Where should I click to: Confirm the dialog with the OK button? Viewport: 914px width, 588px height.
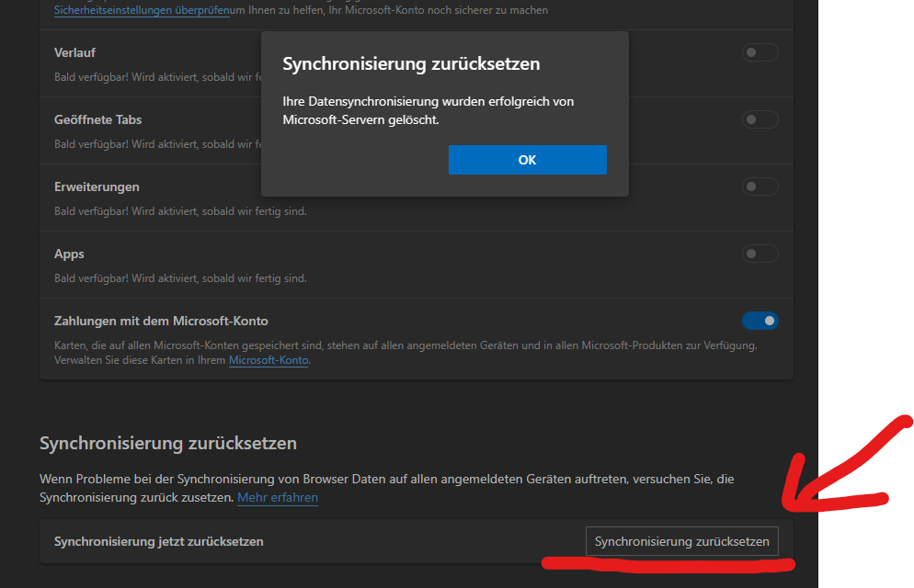pyautogui.click(x=528, y=160)
